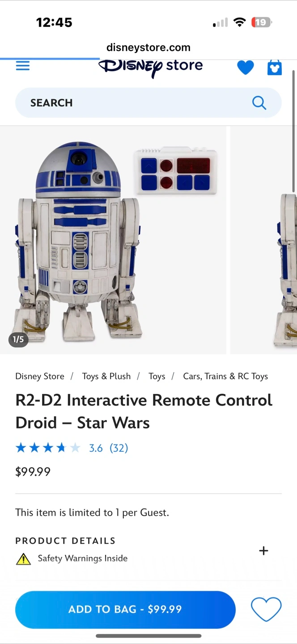Tap the battery indicator in status bar
Viewport: 297px width, 644px height.
(x=261, y=22)
